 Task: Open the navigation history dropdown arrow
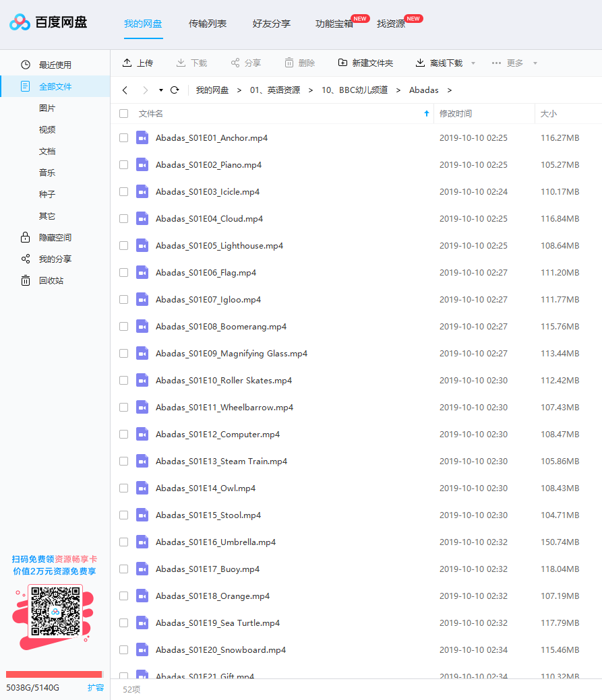click(x=161, y=90)
